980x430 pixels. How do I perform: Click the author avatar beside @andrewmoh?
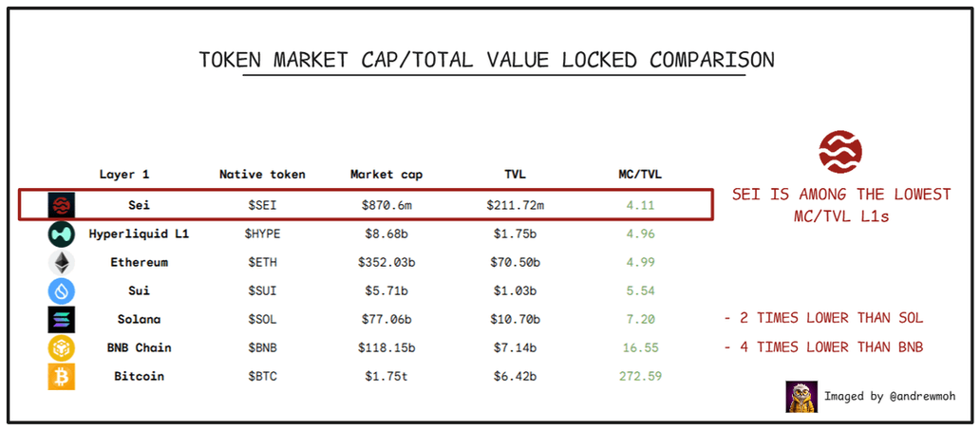point(801,396)
